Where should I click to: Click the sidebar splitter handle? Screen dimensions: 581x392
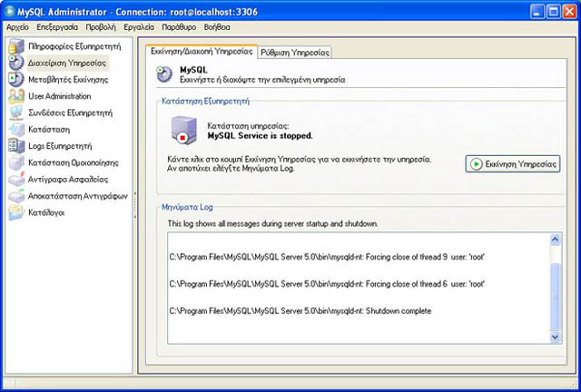click(x=135, y=205)
